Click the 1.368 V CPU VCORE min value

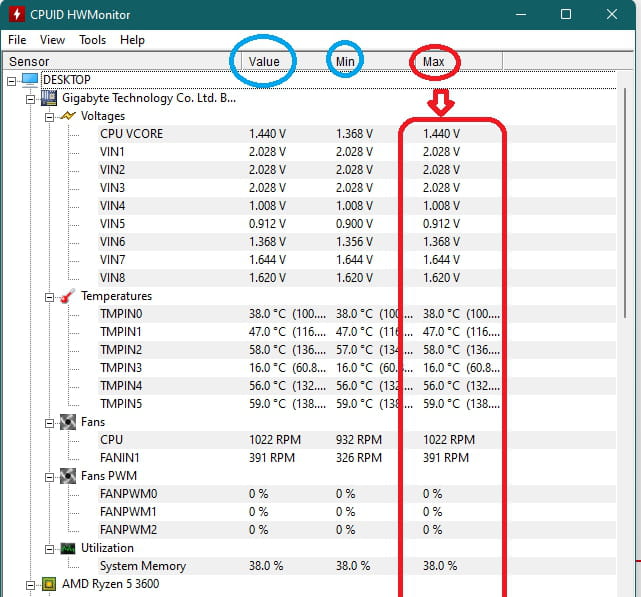click(x=354, y=134)
